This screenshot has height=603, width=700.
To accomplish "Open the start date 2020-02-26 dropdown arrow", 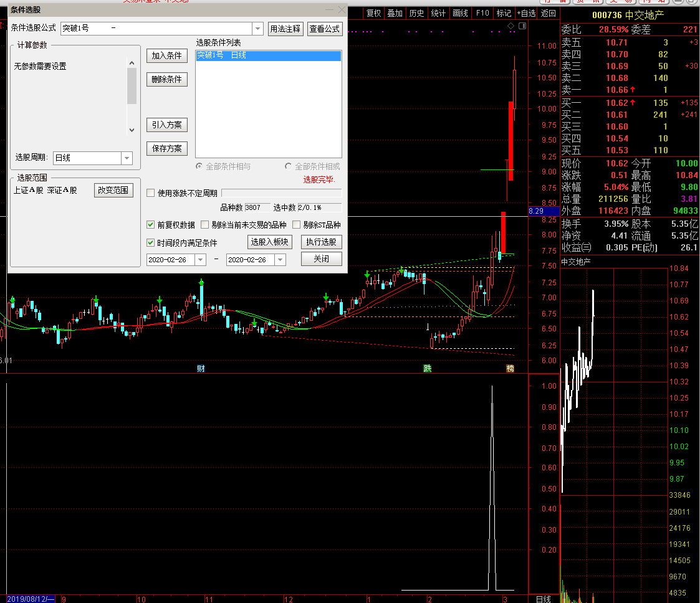I will click(200, 260).
